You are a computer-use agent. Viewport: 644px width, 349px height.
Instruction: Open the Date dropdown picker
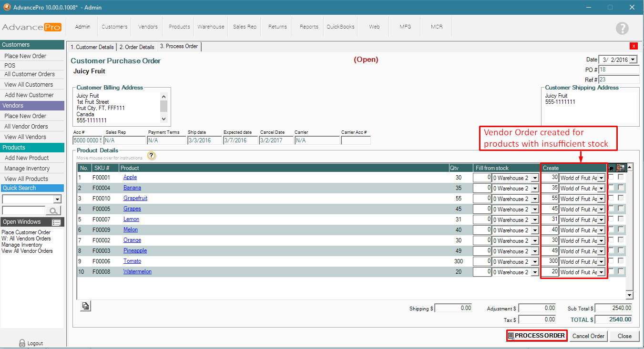tap(633, 60)
